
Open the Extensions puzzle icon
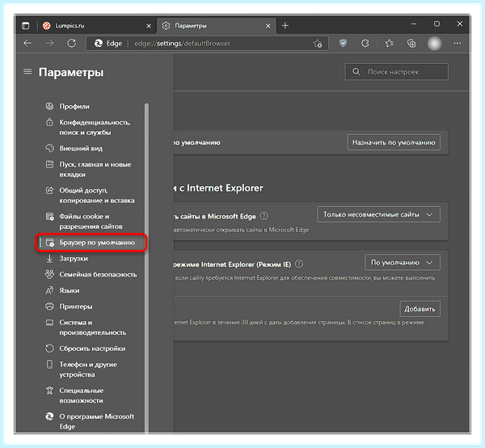(x=365, y=44)
